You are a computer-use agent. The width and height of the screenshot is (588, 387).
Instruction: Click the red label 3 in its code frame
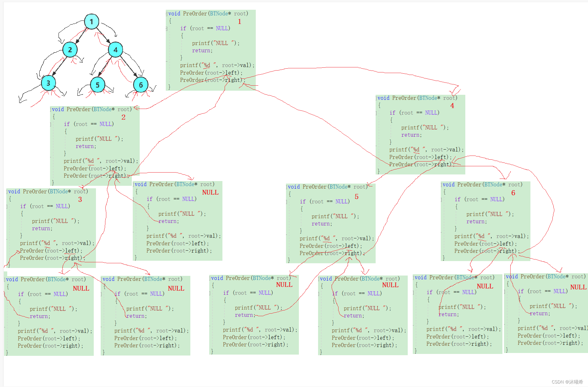(x=80, y=199)
